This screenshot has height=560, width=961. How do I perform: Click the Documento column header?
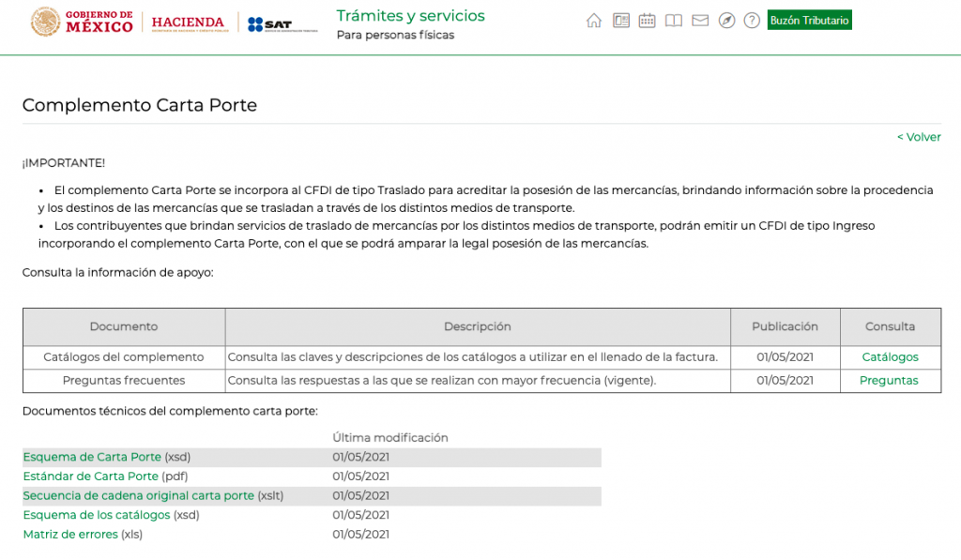[124, 326]
